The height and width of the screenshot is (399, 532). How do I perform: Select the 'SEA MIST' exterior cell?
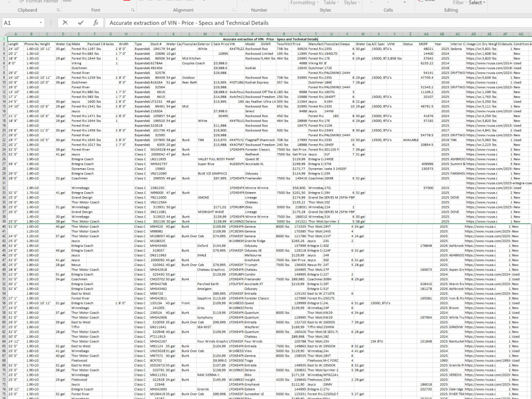(x=204, y=327)
